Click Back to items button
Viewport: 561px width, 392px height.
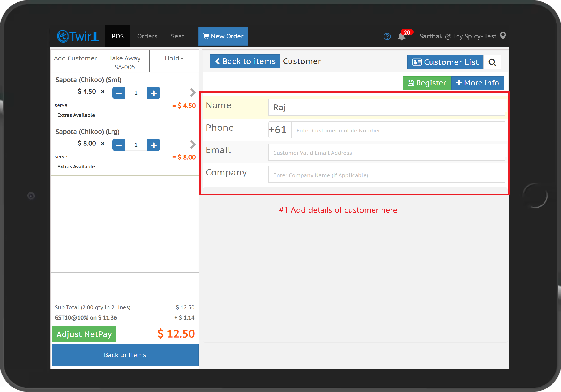click(x=245, y=61)
